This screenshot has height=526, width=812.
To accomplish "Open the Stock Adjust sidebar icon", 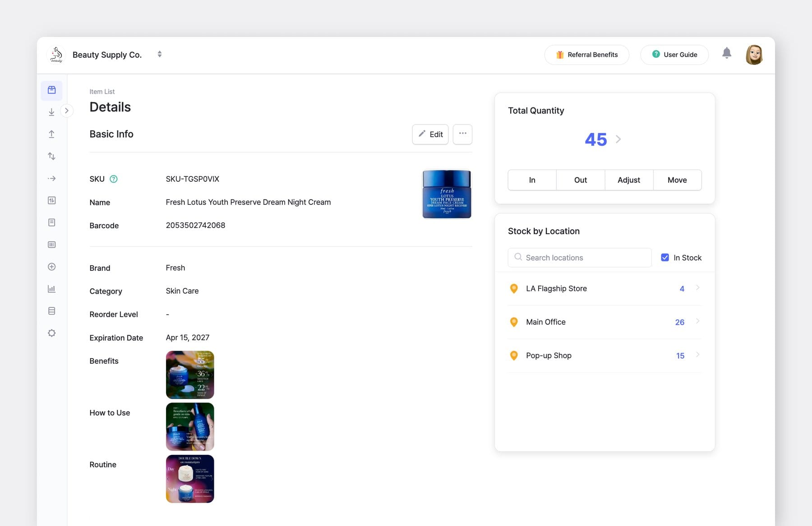I will pyautogui.click(x=51, y=156).
